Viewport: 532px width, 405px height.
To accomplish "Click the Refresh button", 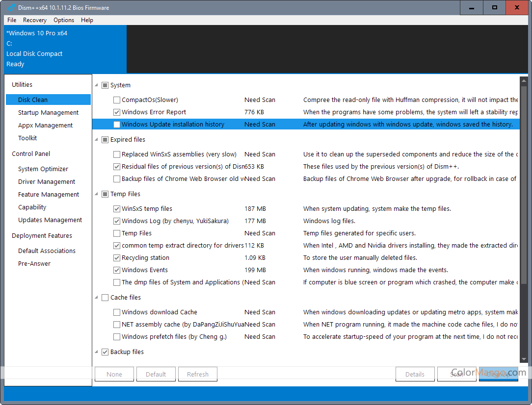I will [x=197, y=374].
